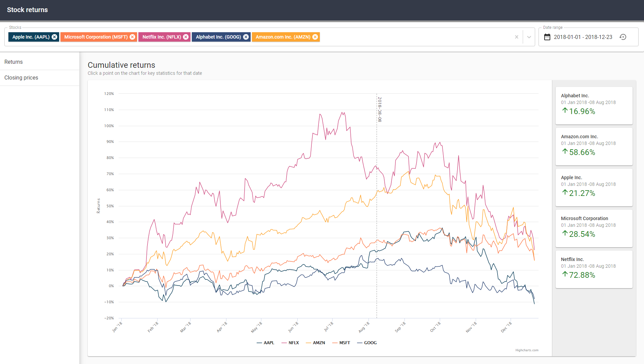Select the Apple Inc. 21.27% card

pos(594,188)
